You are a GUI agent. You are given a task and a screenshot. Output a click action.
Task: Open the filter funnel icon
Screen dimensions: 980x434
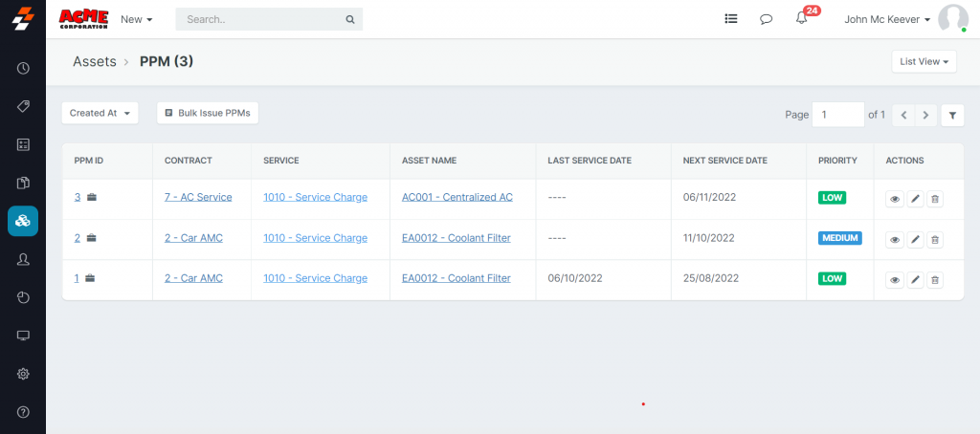[x=952, y=116]
